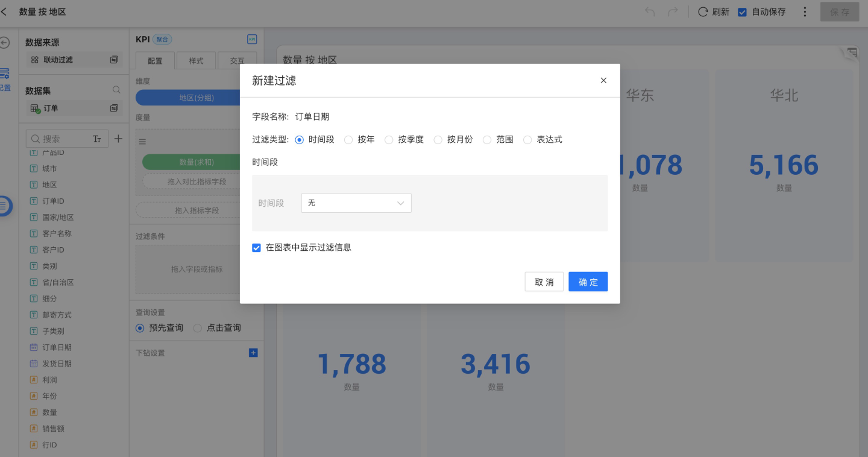868x457 pixels.
Task: Uncheck 在图表中显示过滤信息 checkbox
Action: [257, 247]
